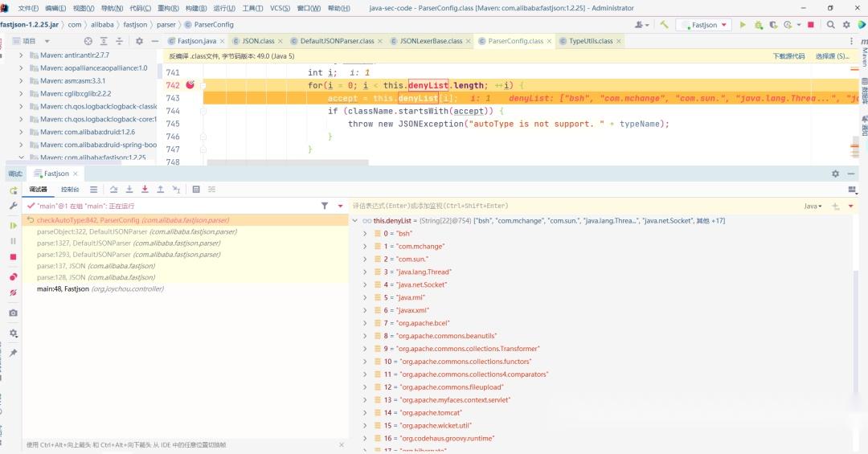Open the user account icon
Image resolution: width=868 pixels, height=454 pixels.
tap(640, 25)
